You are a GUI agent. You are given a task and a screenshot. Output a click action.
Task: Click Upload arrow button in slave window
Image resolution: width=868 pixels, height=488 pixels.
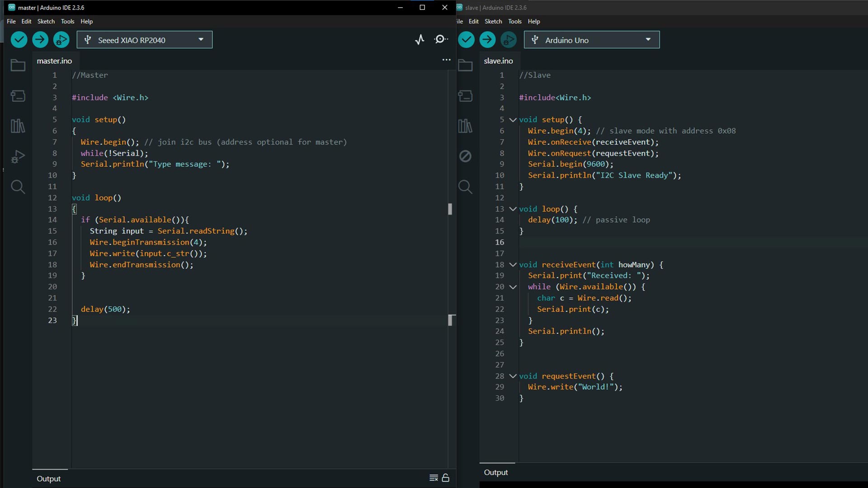click(x=487, y=40)
